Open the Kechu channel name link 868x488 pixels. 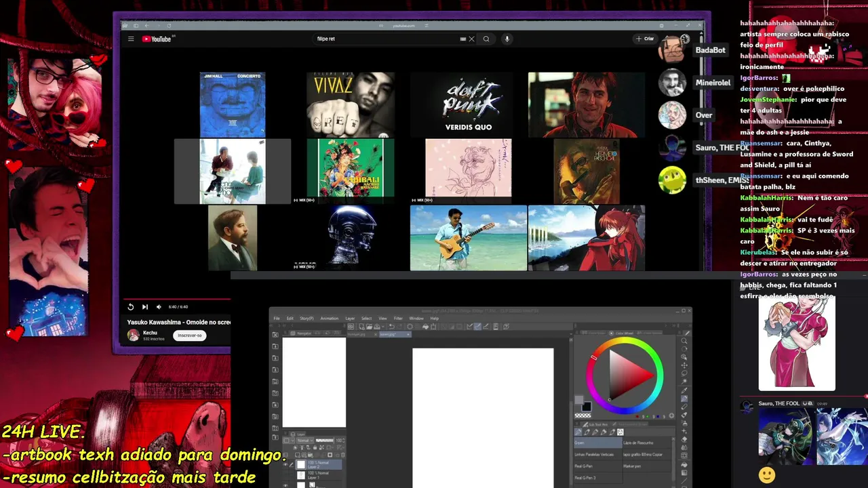150,333
